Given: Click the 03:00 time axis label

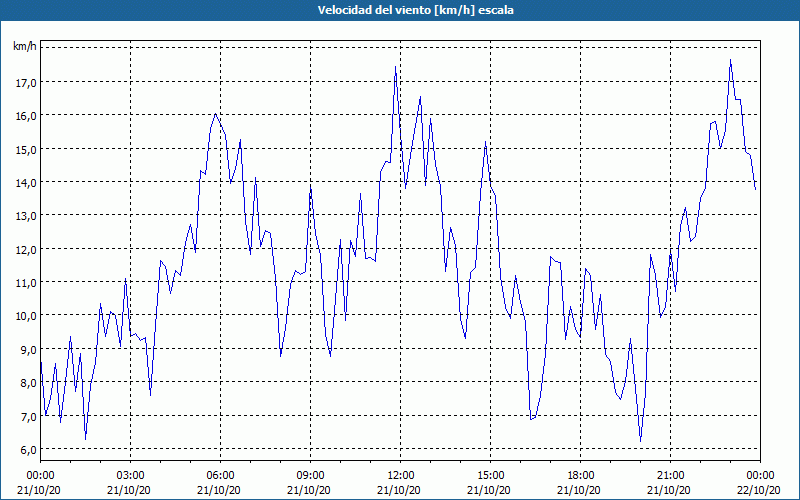Looking at the screenshot, I should [x=131, y=476].
